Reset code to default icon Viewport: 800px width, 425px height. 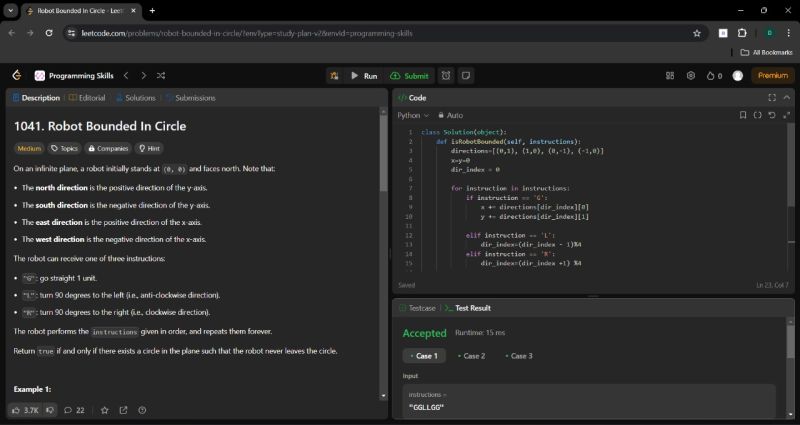click(x=772, y=115)
